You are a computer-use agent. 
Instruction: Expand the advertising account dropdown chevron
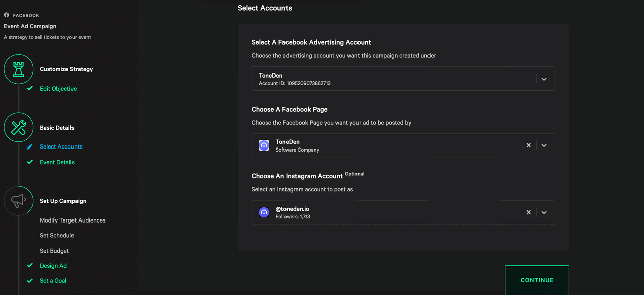pos(544,79)
